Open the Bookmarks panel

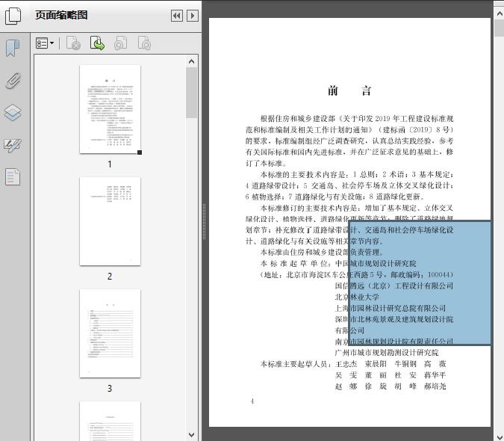pos(13,49)
